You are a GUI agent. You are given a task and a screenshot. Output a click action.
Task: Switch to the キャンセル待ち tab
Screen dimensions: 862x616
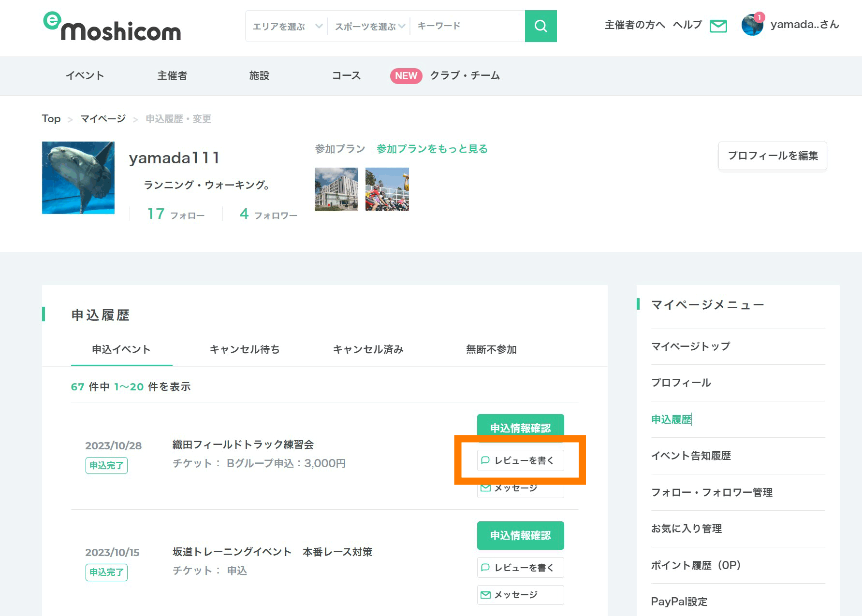(245, 349)
